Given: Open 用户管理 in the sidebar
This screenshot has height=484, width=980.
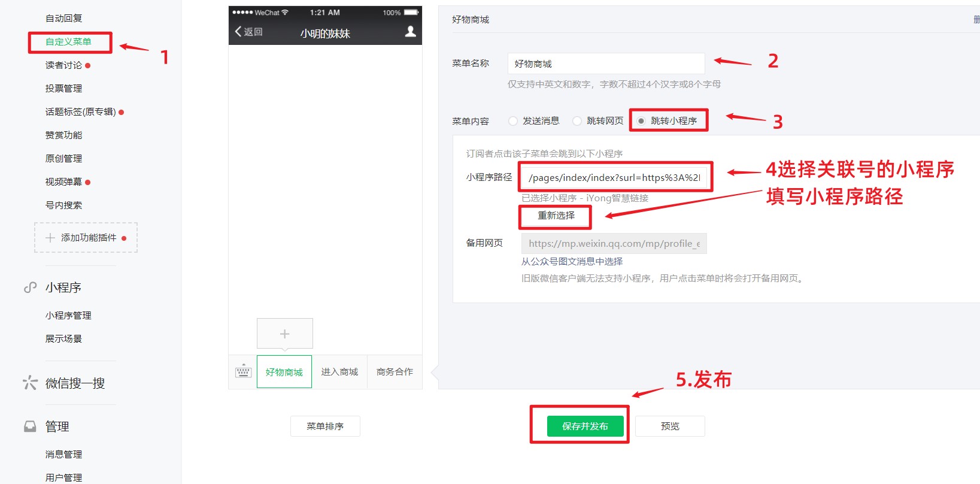Looking at the screenshot, I should 64,478.
